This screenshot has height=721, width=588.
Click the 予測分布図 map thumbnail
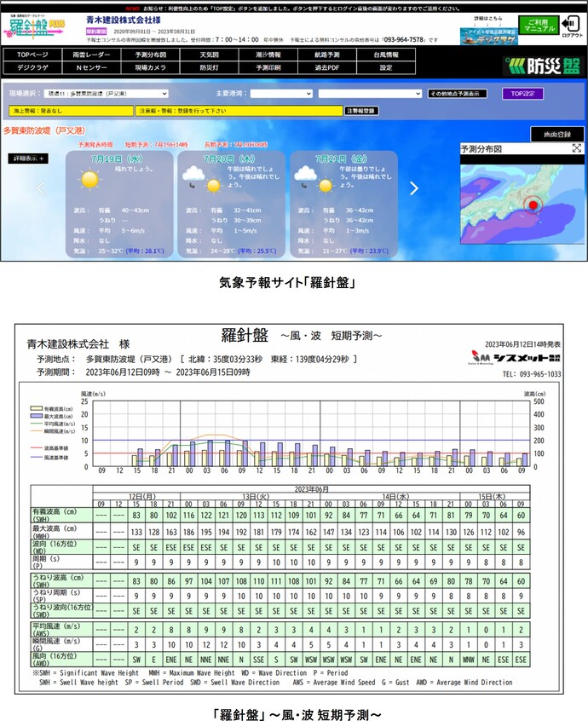(521, 205)
